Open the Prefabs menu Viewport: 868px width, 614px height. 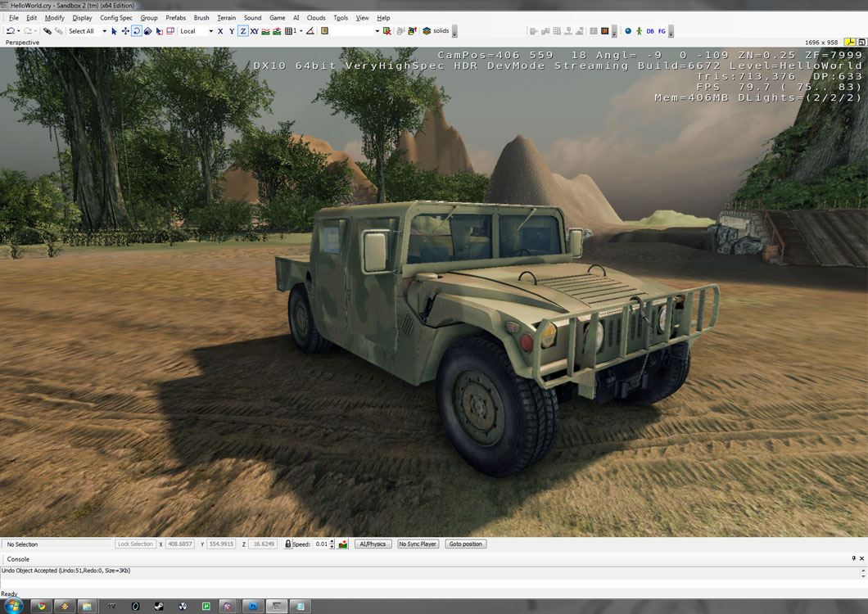175,18
